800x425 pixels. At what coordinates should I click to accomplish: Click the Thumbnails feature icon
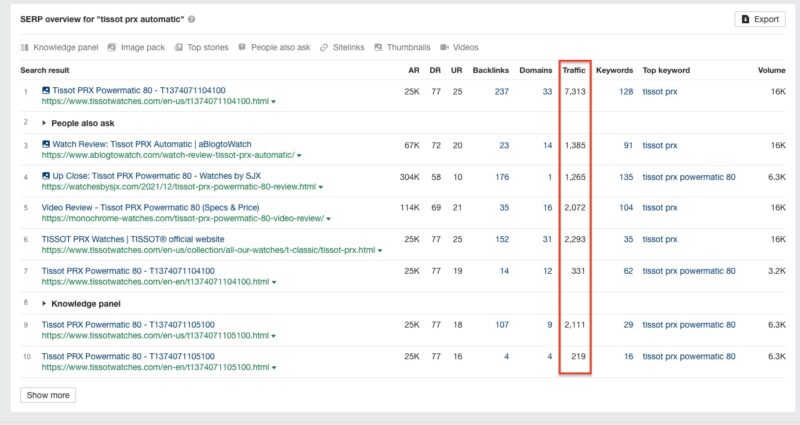point(378,47)
